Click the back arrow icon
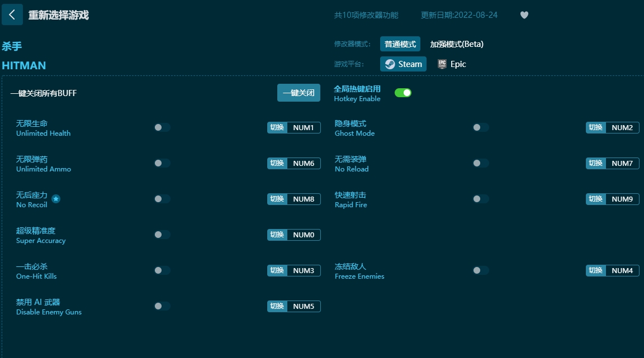 12,15
